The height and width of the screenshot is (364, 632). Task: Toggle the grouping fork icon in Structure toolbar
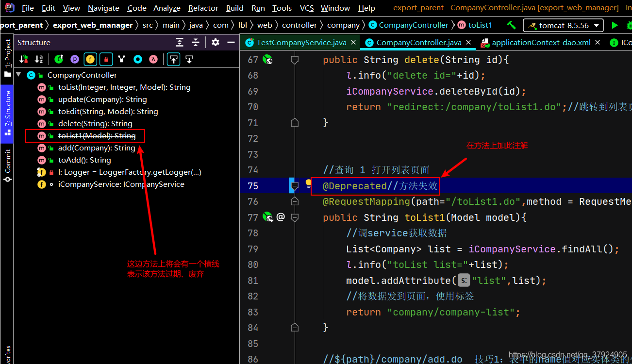pyautogui.click(x=122, y=59)
